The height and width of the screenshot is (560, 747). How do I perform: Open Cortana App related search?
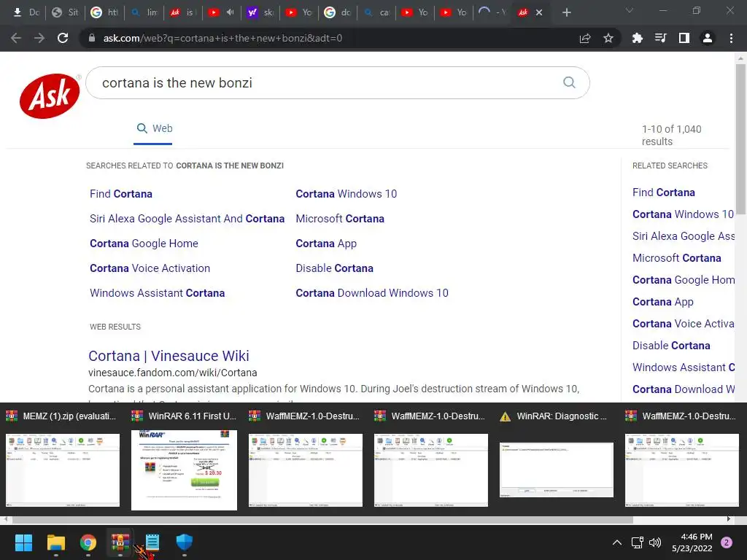coord(326,244)
